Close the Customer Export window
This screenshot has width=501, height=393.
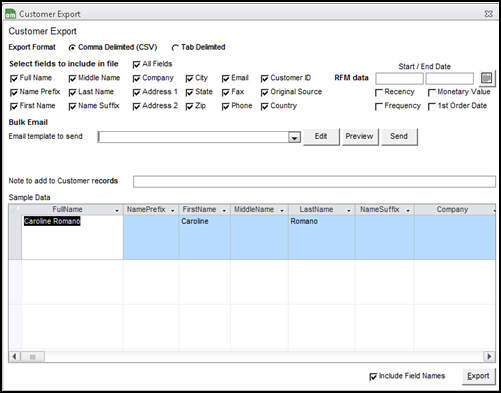(488, 14)
